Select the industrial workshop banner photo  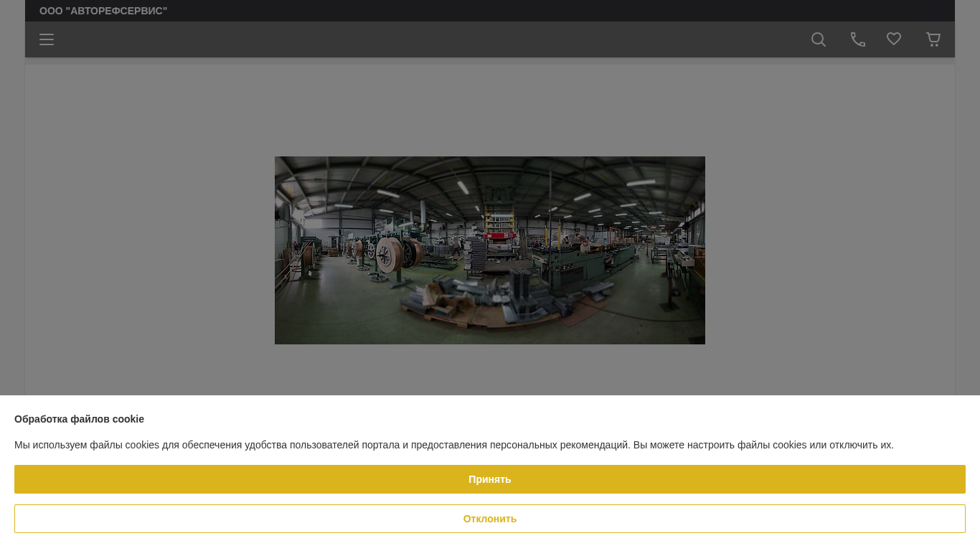pos(489,250)
